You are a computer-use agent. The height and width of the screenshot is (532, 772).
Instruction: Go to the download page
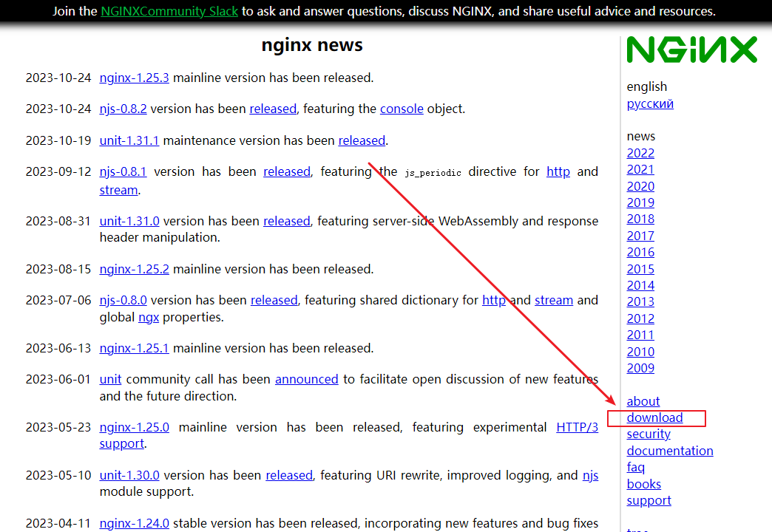(x=655, y=417)
